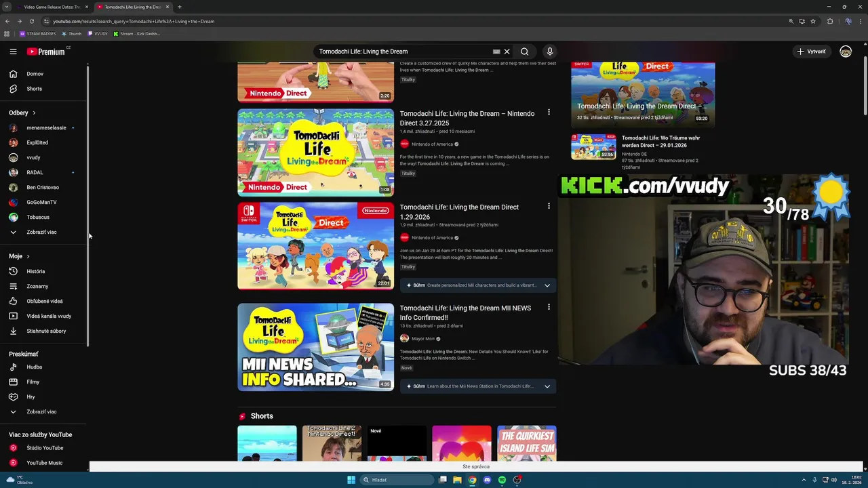The height and width of the screenshot is (488, 868).
Task: Click the browser address bar URL
Action: 134,21
